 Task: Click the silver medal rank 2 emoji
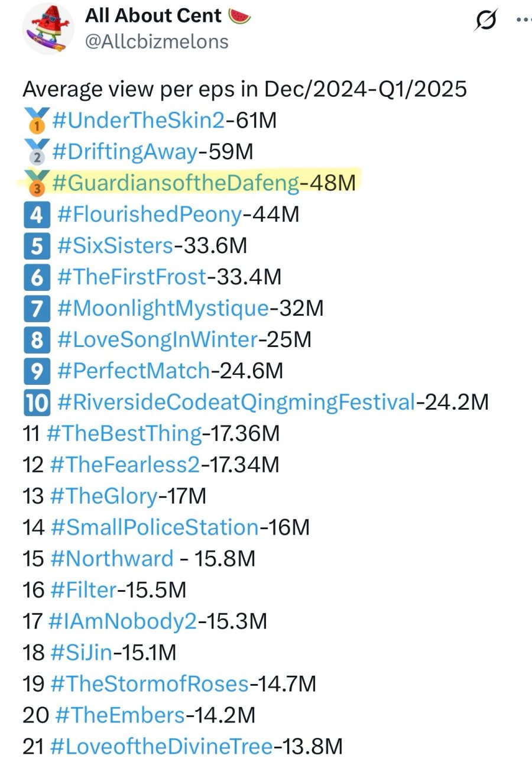pos(37,152)
